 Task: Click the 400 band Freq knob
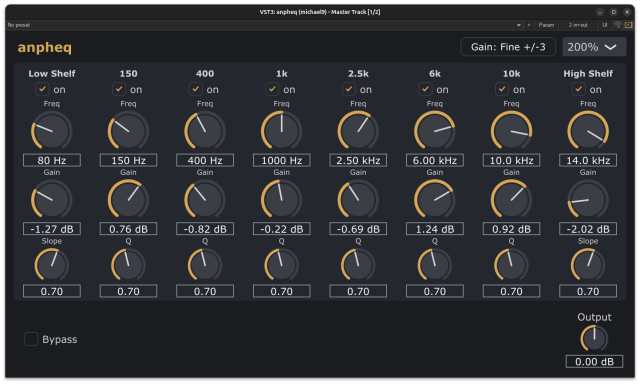(x=205, y=131)
